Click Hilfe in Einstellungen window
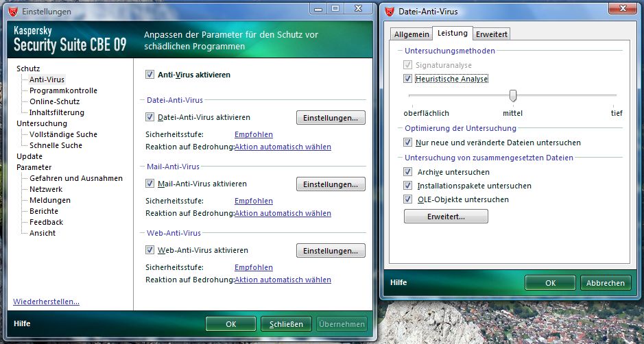Image resolution: width=644 pixels, height=344 pixels. click(x=22, y=323)
